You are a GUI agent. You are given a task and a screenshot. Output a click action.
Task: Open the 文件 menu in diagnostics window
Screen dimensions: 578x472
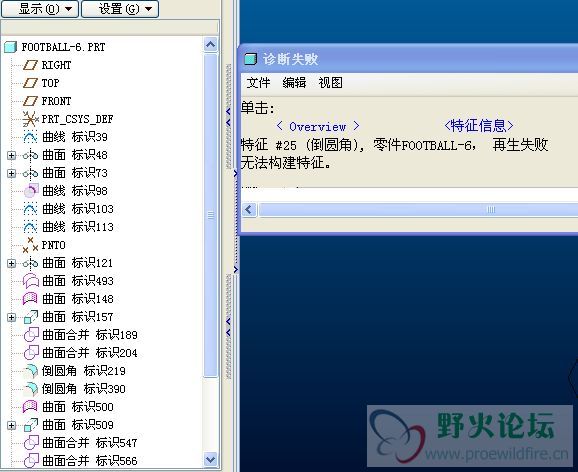pyautogui.click(x=258, y=82)
